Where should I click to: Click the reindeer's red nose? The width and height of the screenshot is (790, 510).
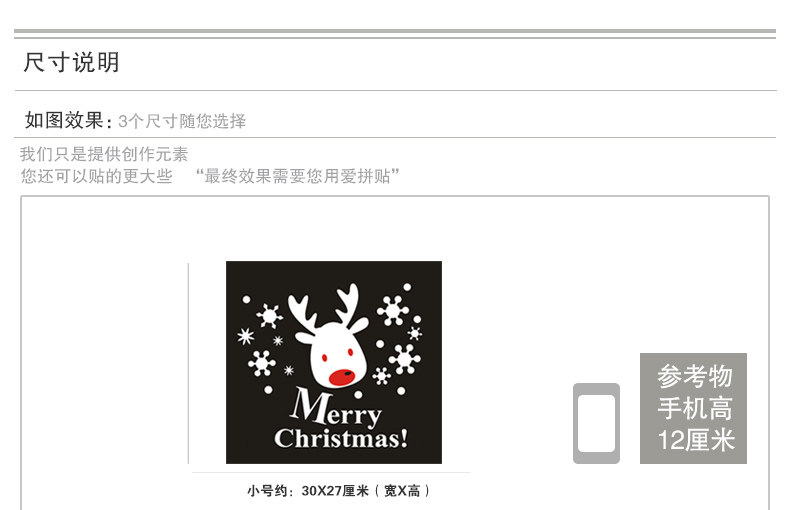point(342,377)
